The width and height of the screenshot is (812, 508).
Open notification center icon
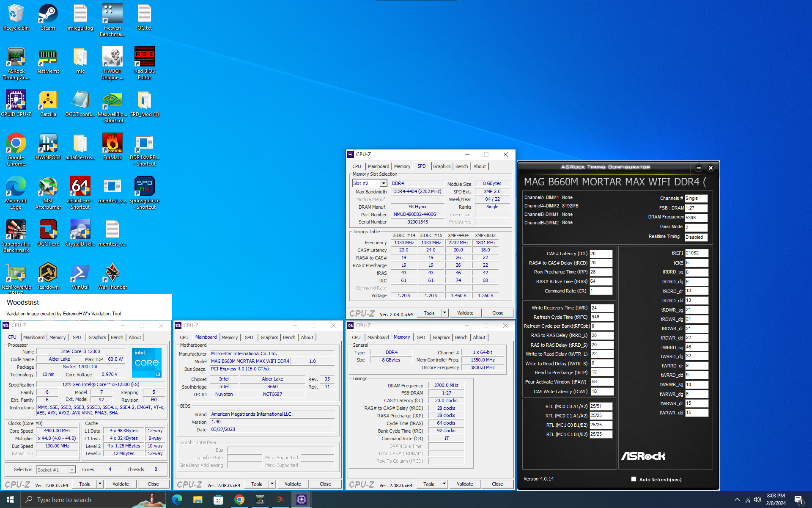[798, 500]
